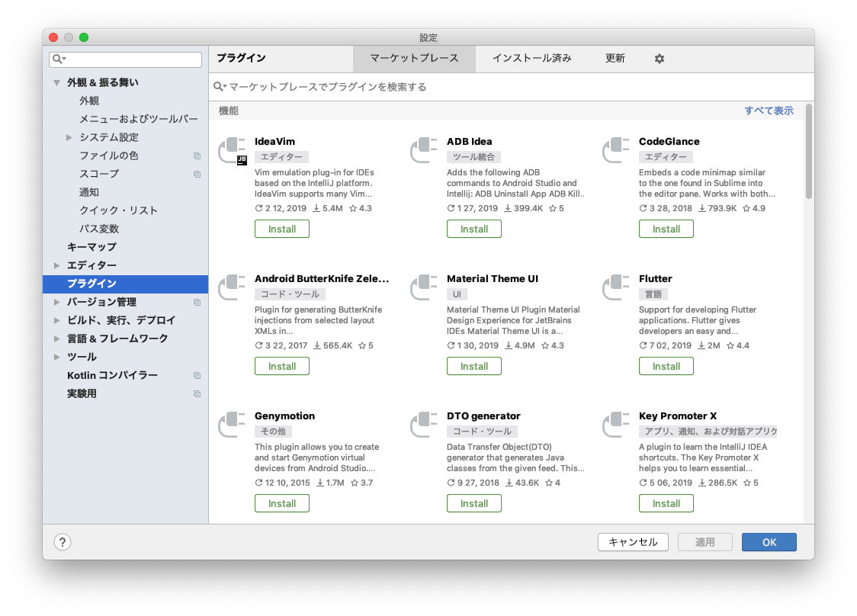The height and width of the screenshot is (616, 857).
Task: Expand the システム設定 tree node
Action: pos(69,137)
